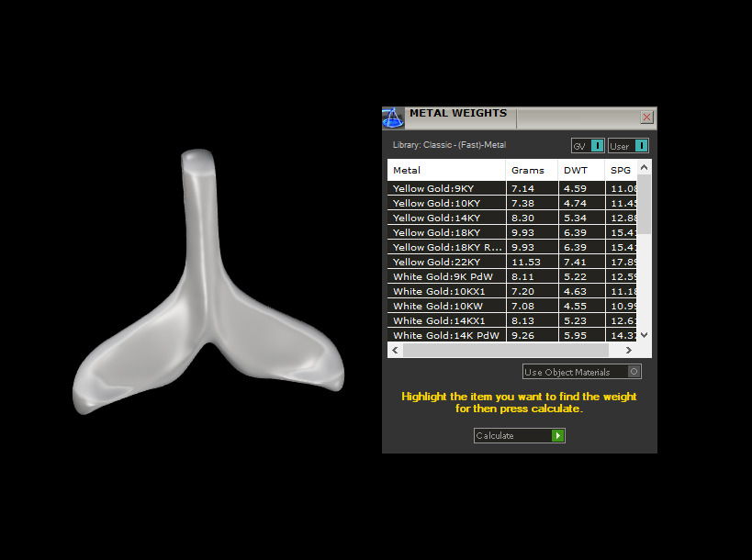Click the horizontal scrollbar thumb
This screenshot has height=560, width=752.
506,350
